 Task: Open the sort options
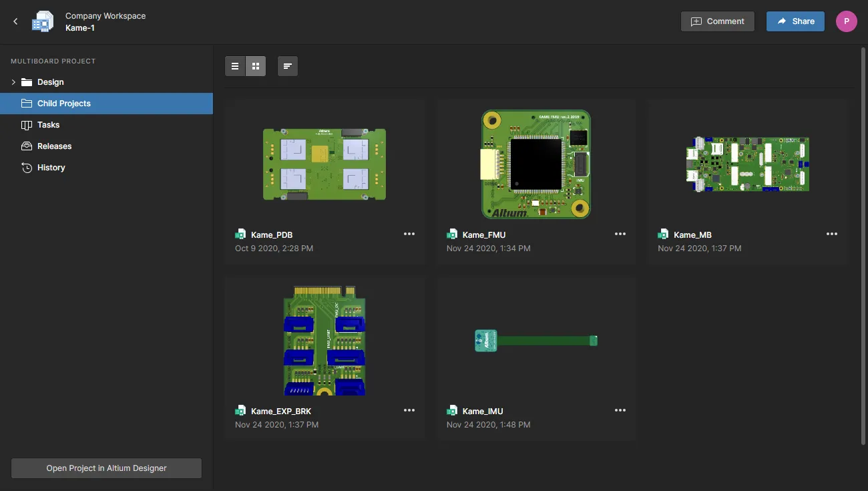[x=288, y=66]
